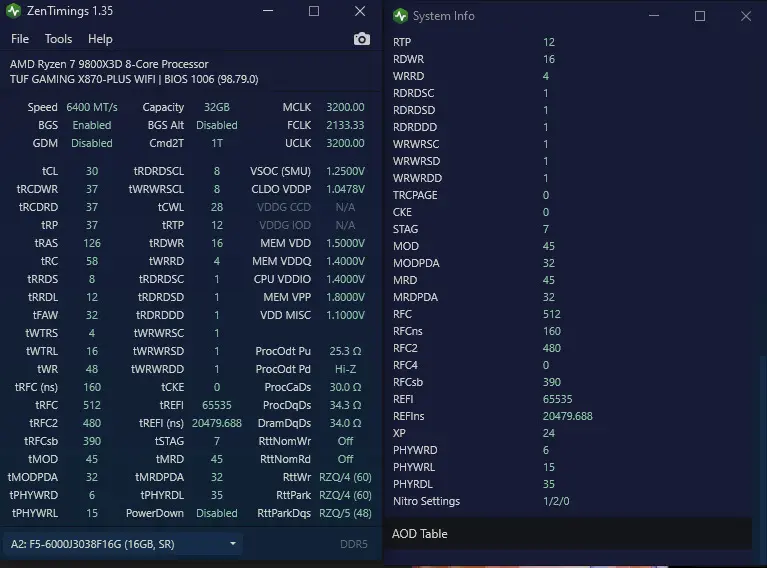The width and height of the screenshot is (767, 568).
Task: Open the memory module selector dropdown
Action: [123, 544]
